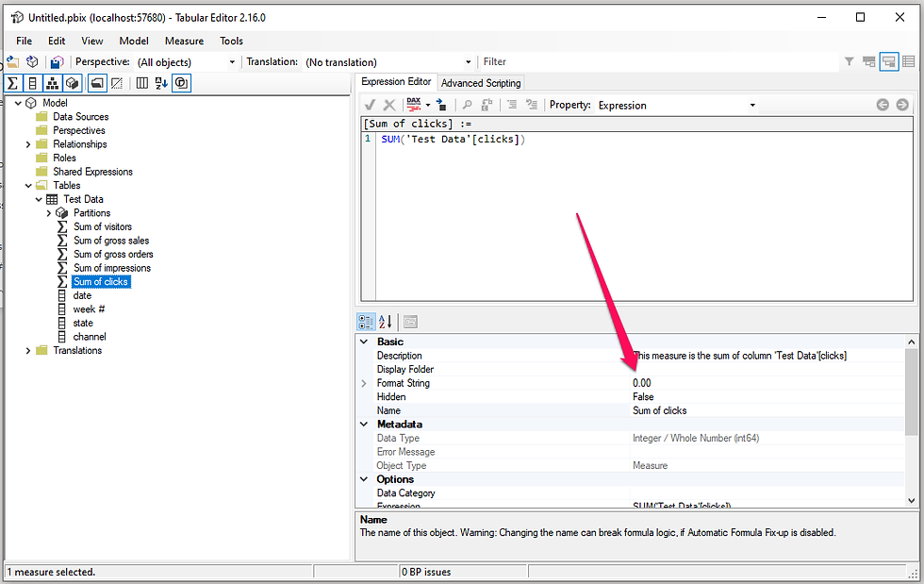Toggle alphabetical sort A-Z icon in tree toolbar

coord(161,83)
